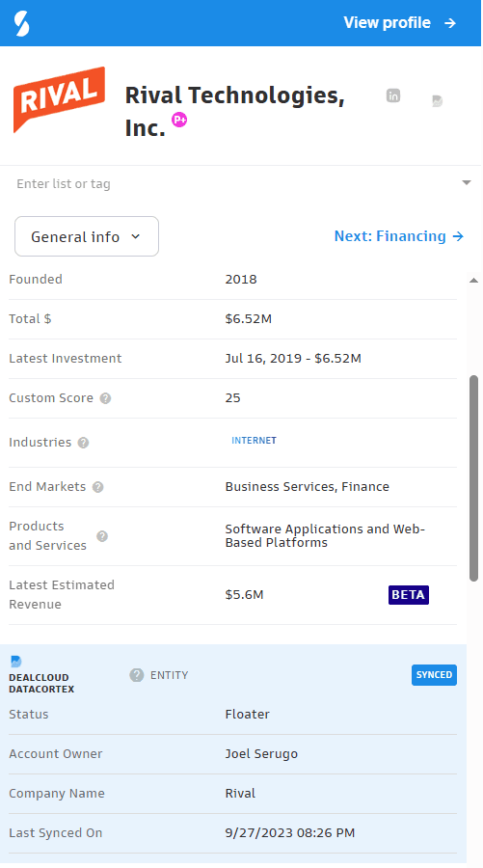Click the help icon next to ENTITY
Image resolution: width=483 pixels, height=868 pixels.
coord(137,675)
